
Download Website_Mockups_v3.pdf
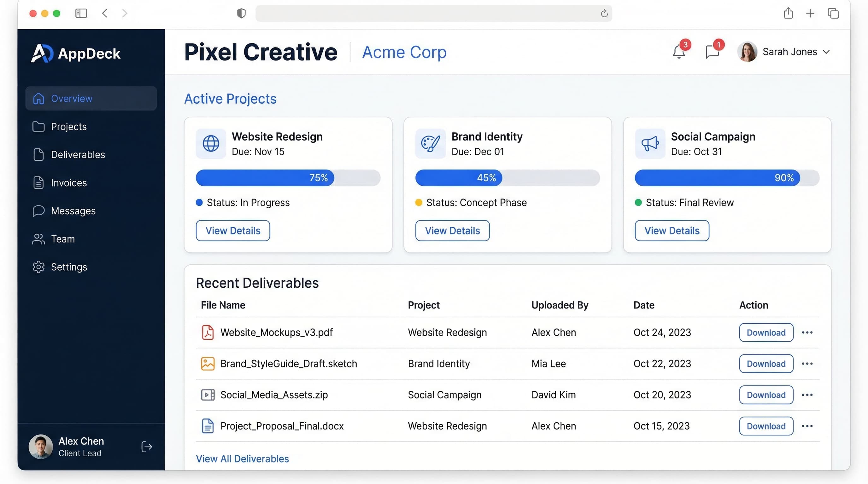coord(766,332)
